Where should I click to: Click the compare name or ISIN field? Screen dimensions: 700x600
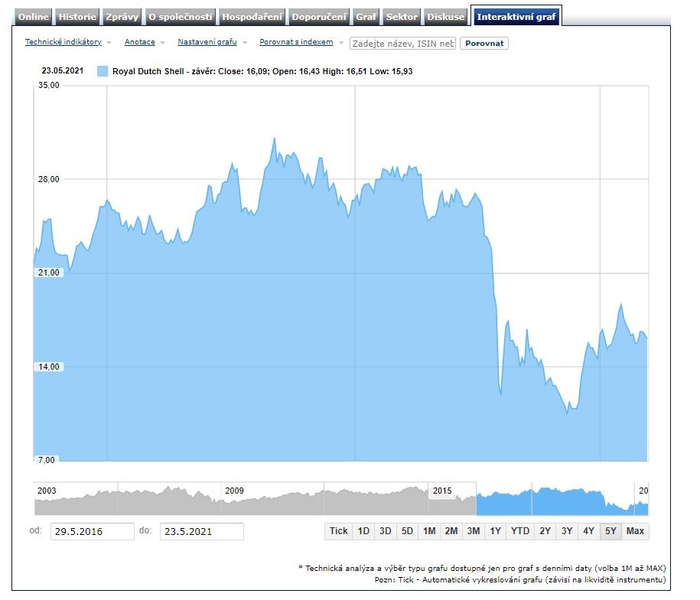pyautogui.click(x=402, y=44)
